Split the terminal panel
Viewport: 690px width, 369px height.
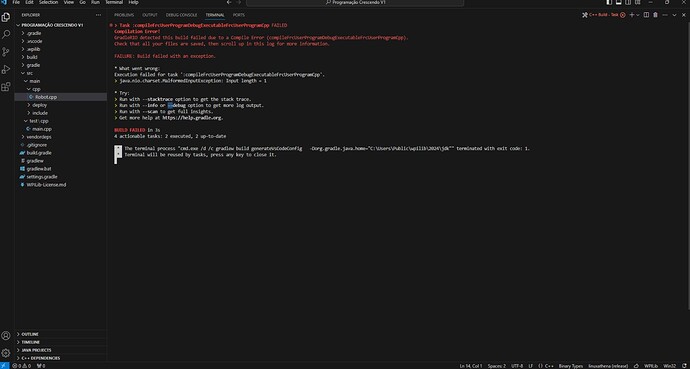[646, 15]
